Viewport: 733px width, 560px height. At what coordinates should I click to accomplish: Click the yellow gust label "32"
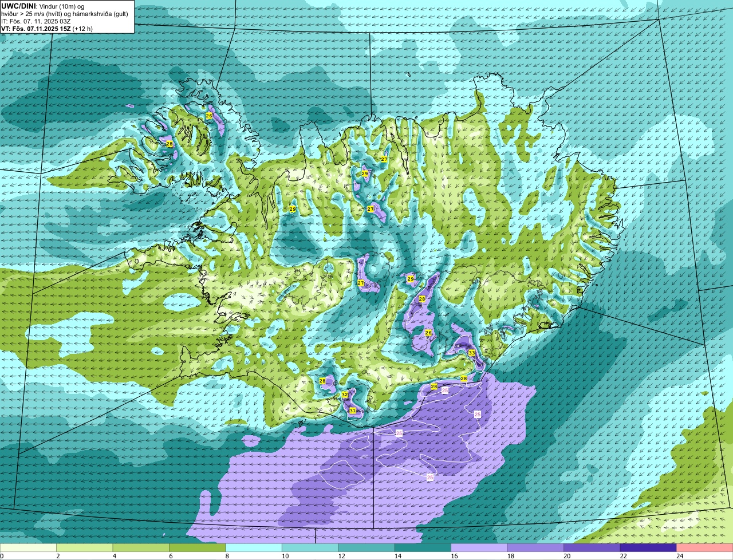(345, 395)
